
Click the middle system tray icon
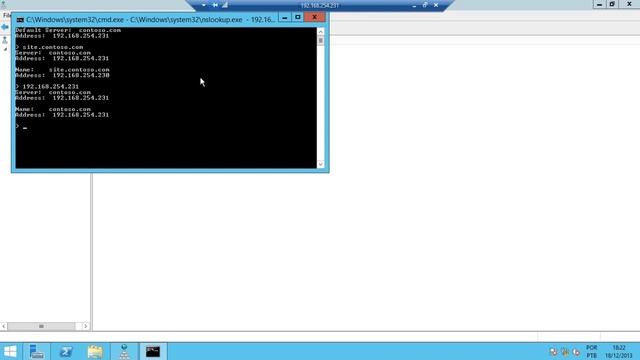click(565, 351)
